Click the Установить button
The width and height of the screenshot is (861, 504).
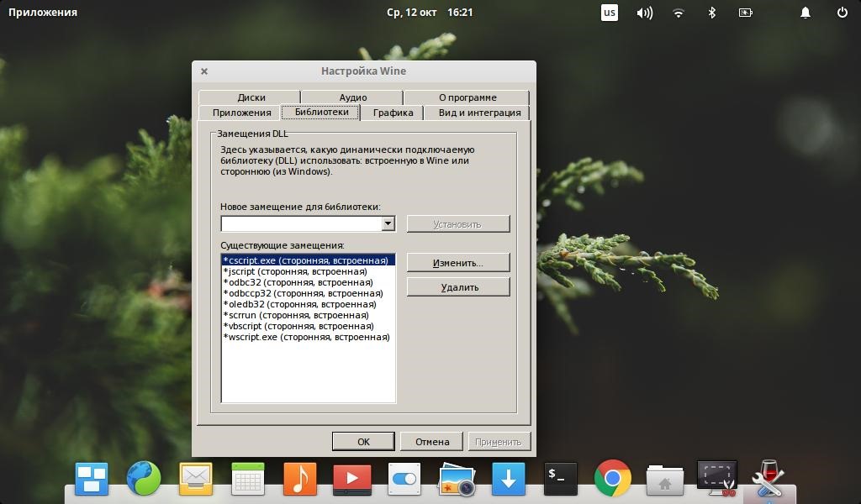(458, 223)
